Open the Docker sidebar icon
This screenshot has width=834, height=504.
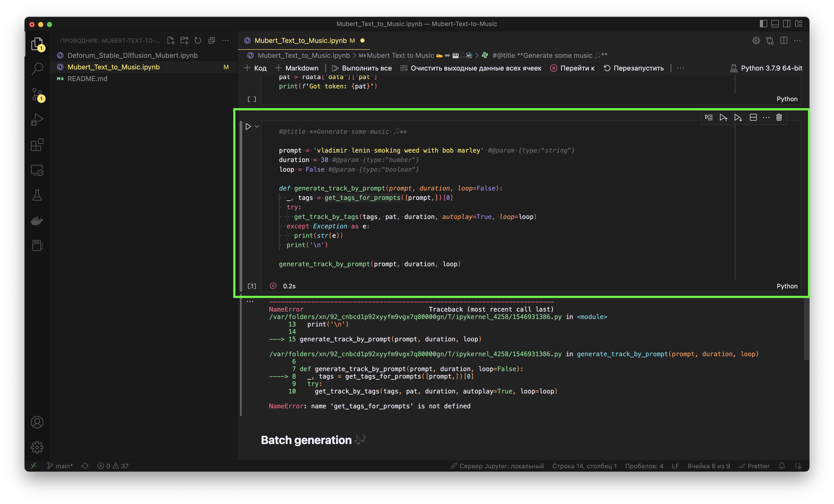(x=37, y=220)
